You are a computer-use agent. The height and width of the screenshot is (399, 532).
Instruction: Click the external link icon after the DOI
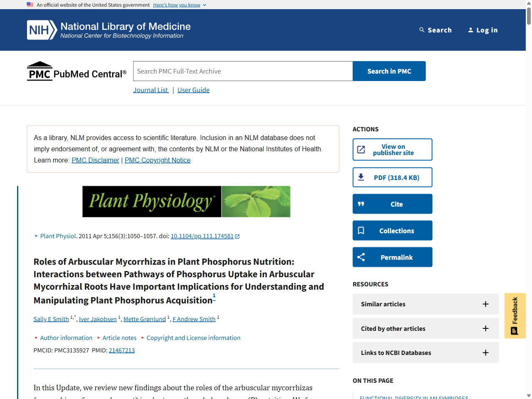pos(237,236)
